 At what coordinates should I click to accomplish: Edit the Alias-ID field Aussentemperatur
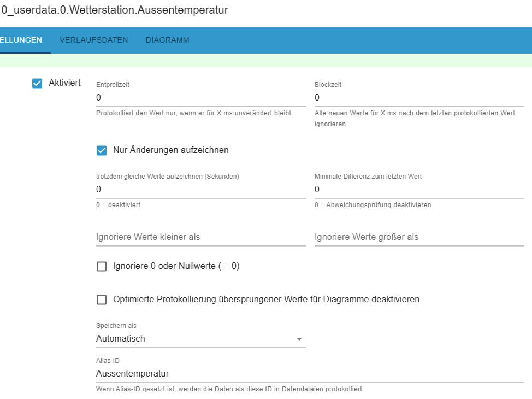coord(310,374)
